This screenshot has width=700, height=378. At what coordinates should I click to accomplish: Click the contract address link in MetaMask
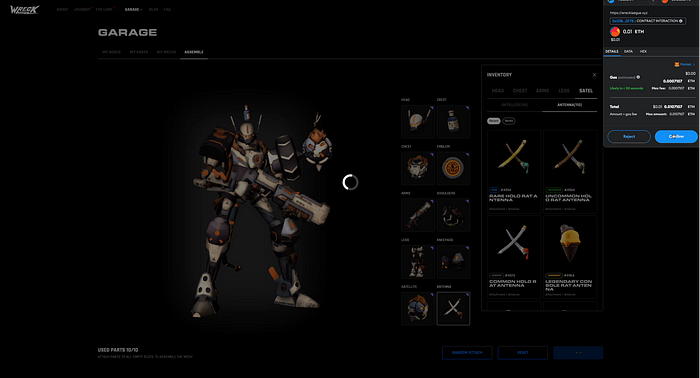[622, 21]
